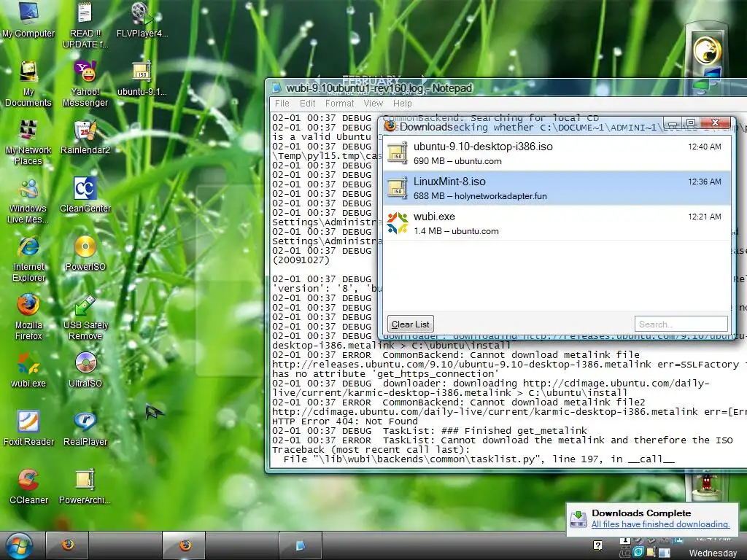The width and height of the screenshot is (747, 560).
Task: Select wubi.exe desktop icon
Action: (x=28, y=370)
